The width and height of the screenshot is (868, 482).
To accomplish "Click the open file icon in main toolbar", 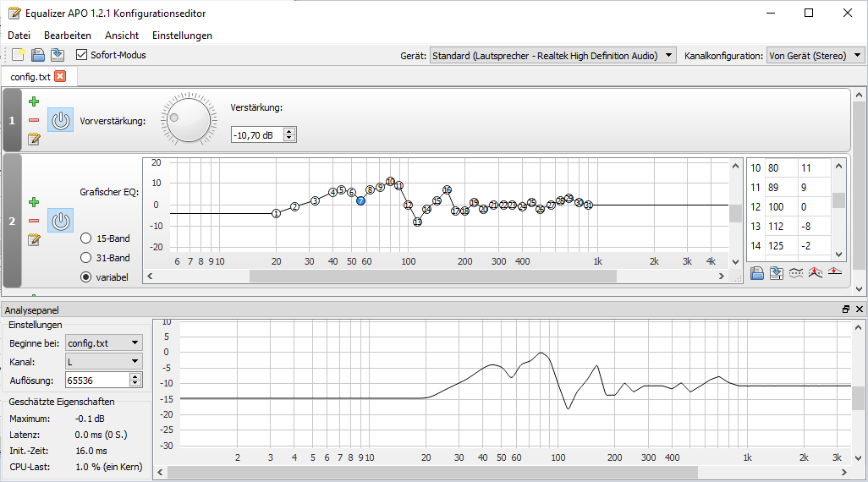I will coord(37,55).
